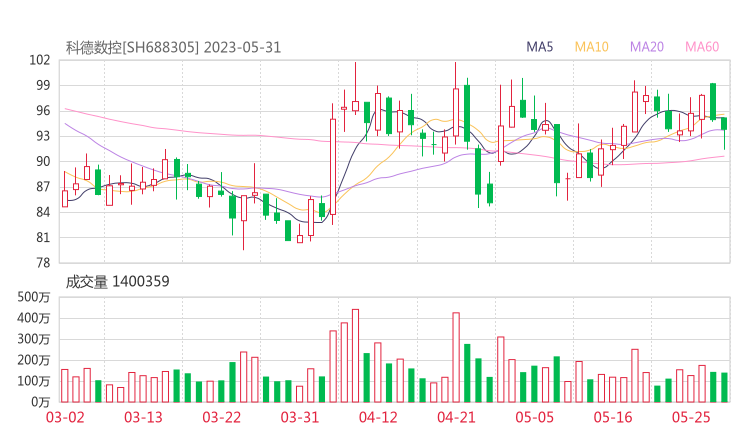Viewport: 740px width, 440px height.
Task: Click the 03-31 date axis label
Action: tap(300, 417)
